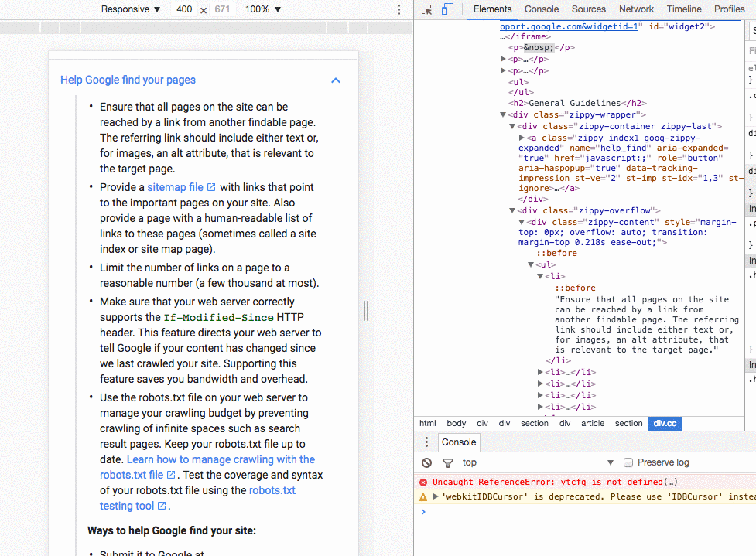Enable the Preserve log checkbox
This screenshot has width=756, height=556.
628,462
